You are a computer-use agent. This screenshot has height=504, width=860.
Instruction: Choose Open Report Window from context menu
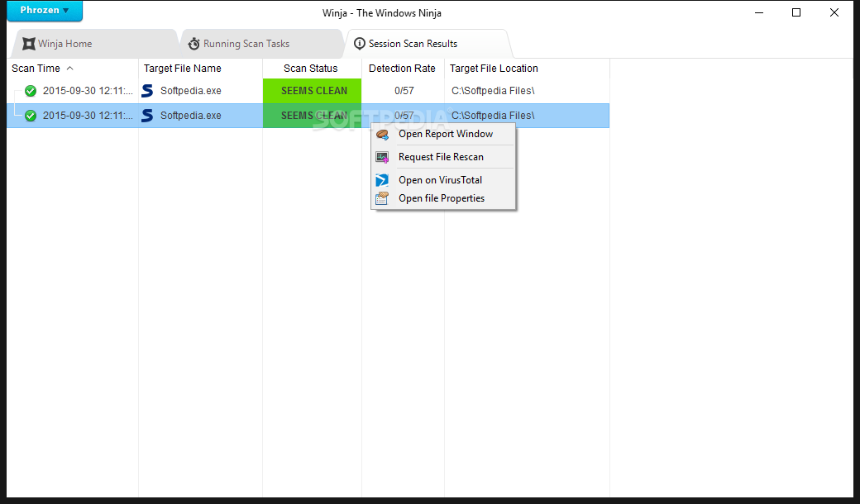444,134
